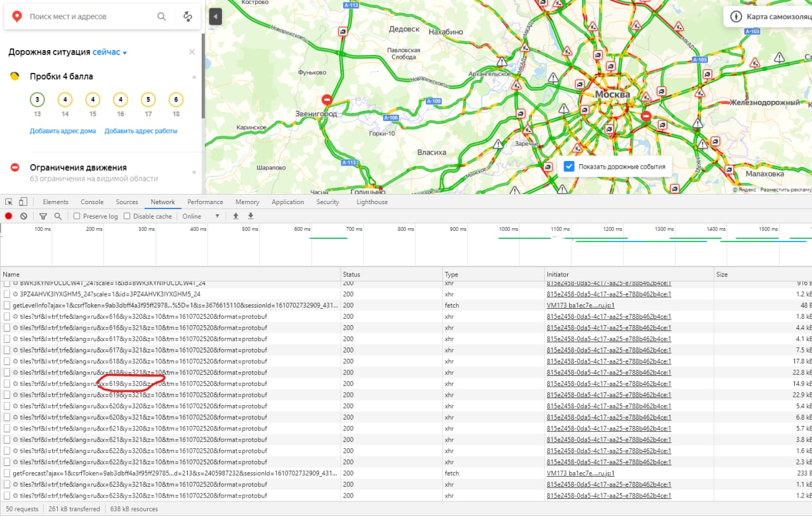
Task: Open initiator link VM173 for getLevelInfo
Action: tap(580, 305)
